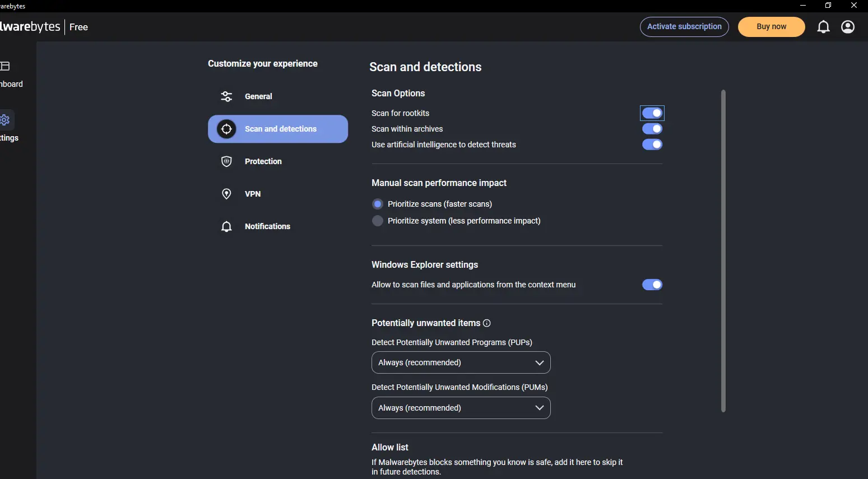The image size is (868, 479).
Task: Click the Buy now button
Action: (772, 27)
